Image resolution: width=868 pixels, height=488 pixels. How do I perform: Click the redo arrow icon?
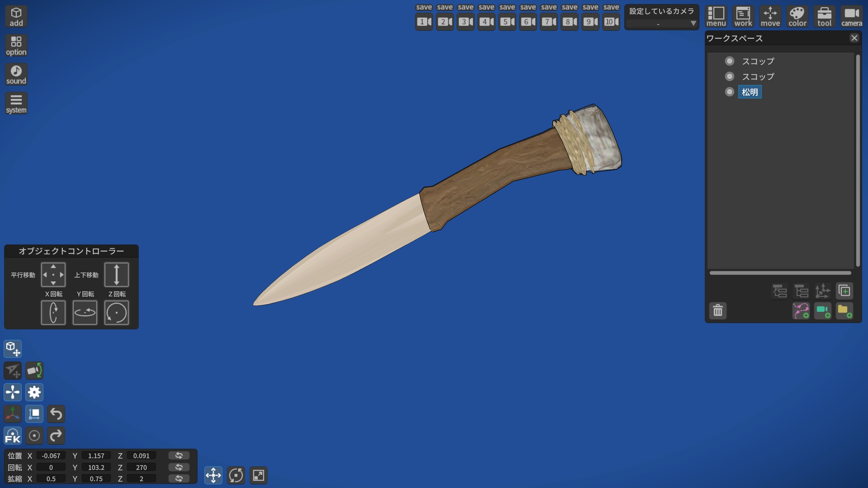[56, 436]
